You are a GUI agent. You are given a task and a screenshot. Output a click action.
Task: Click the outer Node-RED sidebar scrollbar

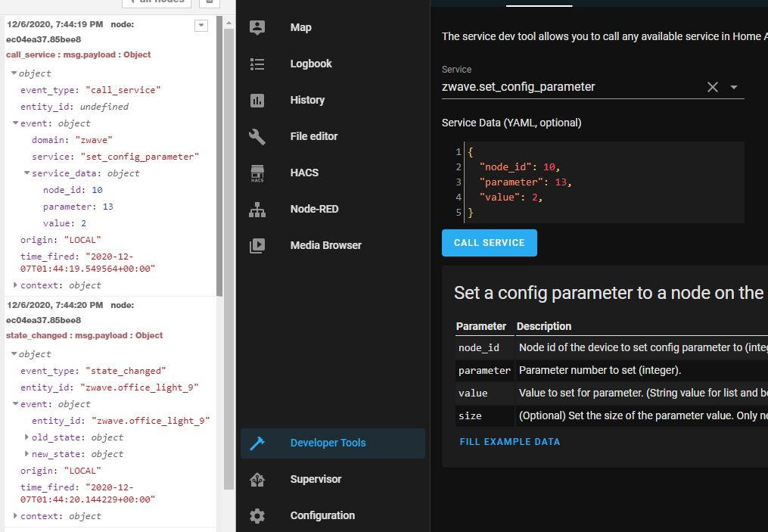tap(229, 260)
